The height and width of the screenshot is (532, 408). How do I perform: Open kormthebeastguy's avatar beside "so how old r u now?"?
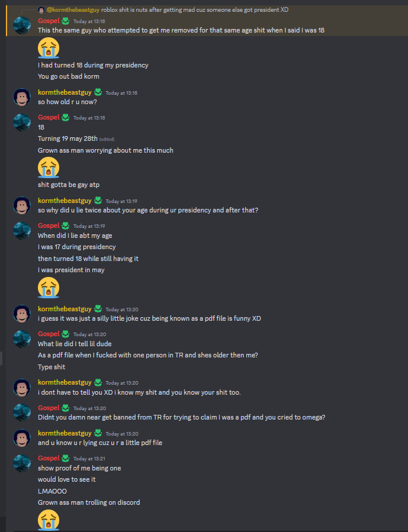pos(22,97)
